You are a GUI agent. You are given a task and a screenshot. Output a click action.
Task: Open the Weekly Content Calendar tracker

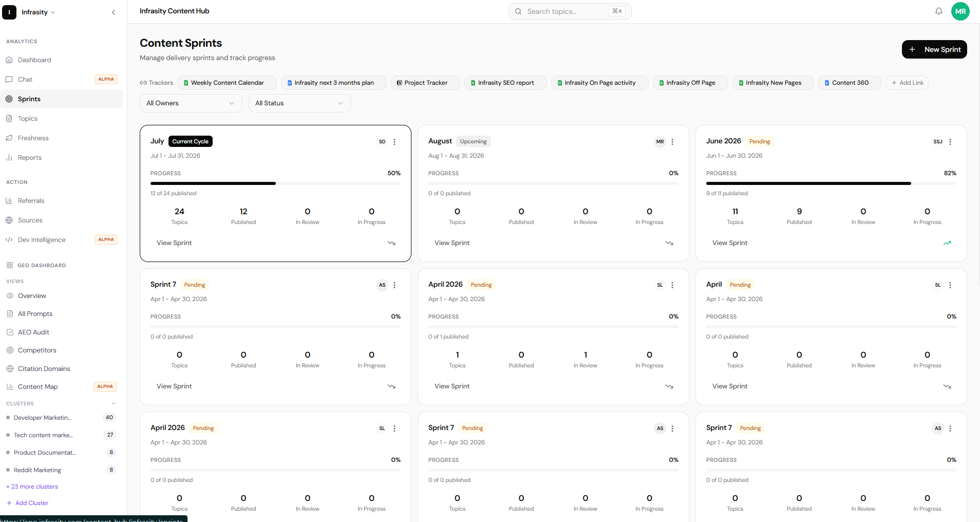tap(227, 83)
